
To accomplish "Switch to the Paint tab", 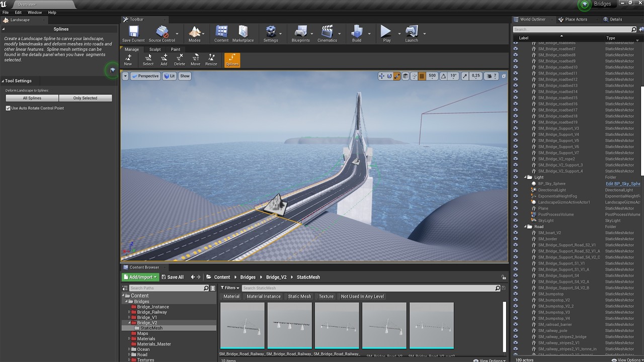I will click(175, 49).
